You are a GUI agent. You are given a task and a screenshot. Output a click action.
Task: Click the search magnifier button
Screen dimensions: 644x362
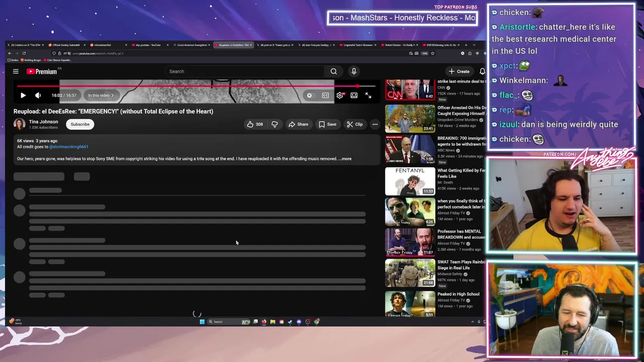tap(334, 71)
